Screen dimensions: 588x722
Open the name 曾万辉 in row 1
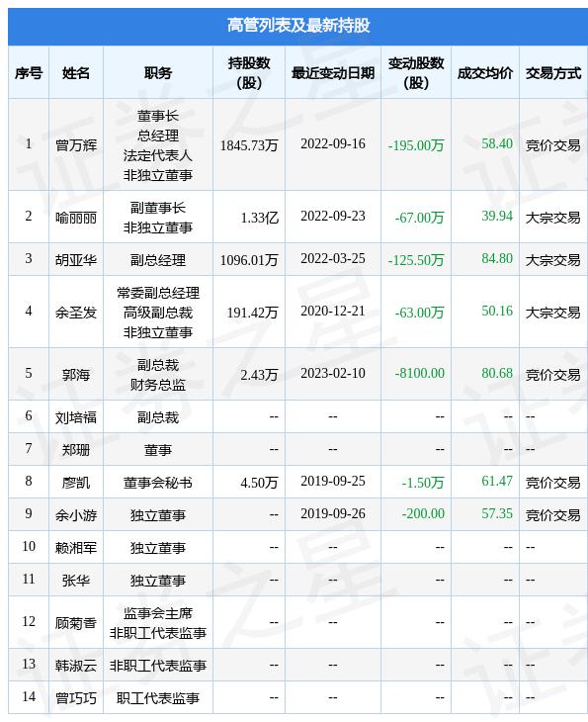tap(76, 145)
